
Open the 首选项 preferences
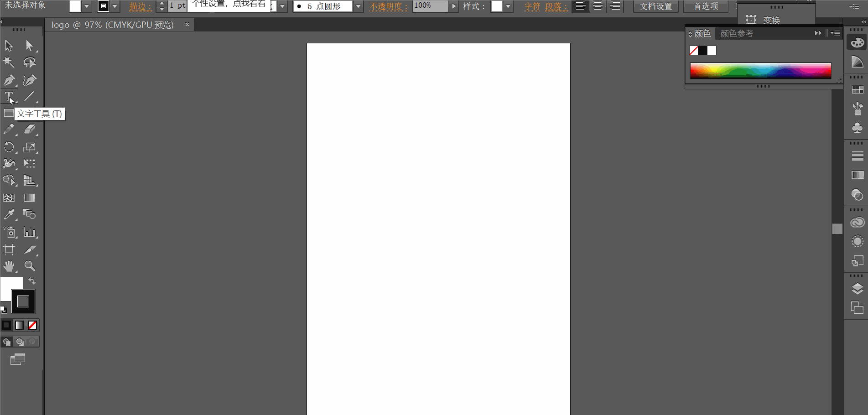[705, 6]
